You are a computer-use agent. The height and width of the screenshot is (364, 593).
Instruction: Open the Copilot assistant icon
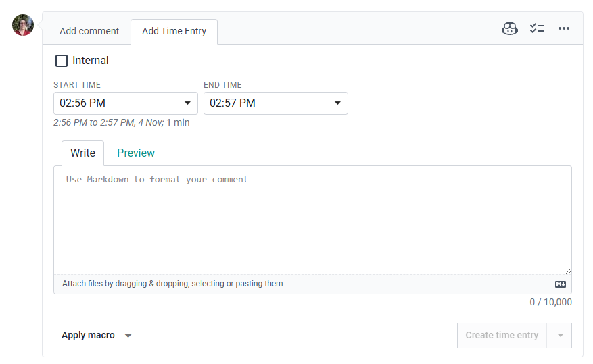coord(510,28)
